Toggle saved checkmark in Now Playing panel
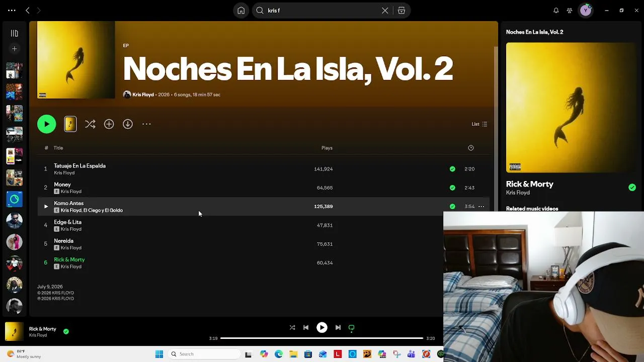This screenshot has height=362, width=644. pos(632,188)
